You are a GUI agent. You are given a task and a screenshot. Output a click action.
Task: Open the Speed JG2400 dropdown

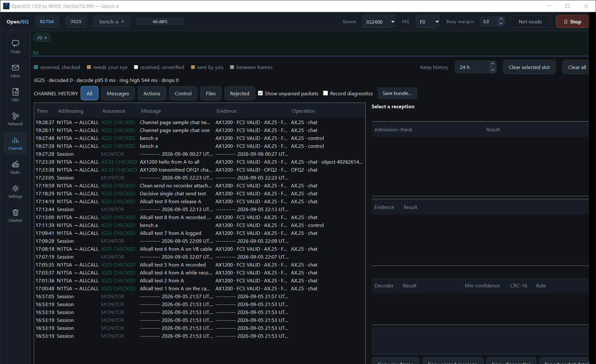pos(379,22)
